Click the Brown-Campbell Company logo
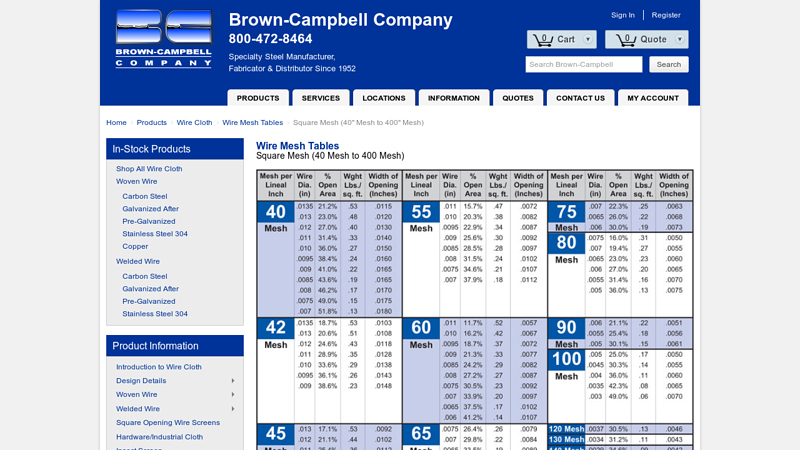 pos(163,39)
